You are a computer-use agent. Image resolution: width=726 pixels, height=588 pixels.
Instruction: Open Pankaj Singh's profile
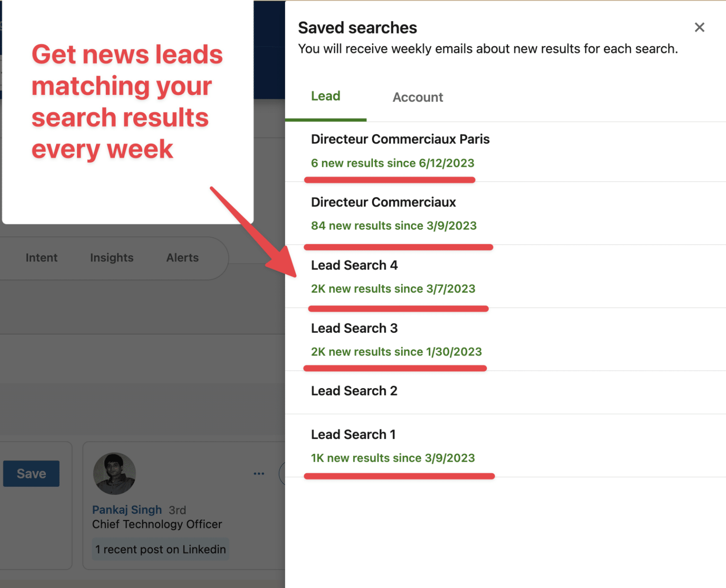pos(127,510)
